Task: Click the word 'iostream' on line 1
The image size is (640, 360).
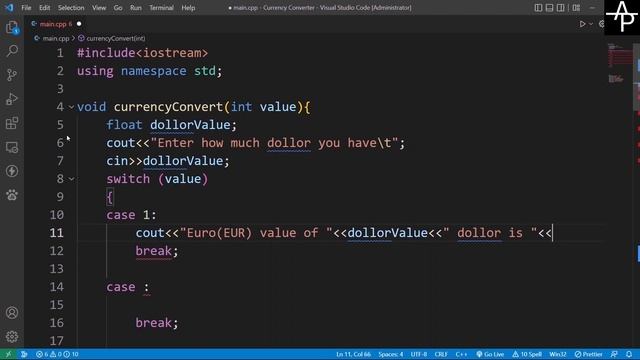Action: pos(171,53)
